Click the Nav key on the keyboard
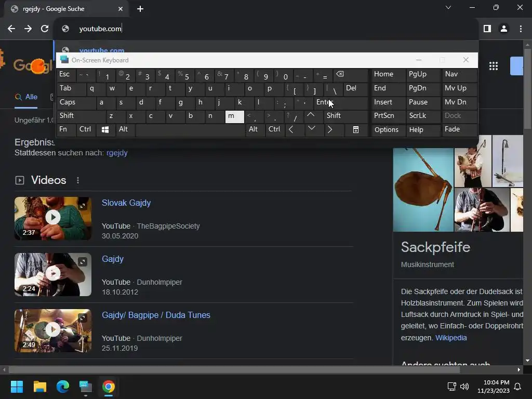The image size is (532, 399). point(459,75)
